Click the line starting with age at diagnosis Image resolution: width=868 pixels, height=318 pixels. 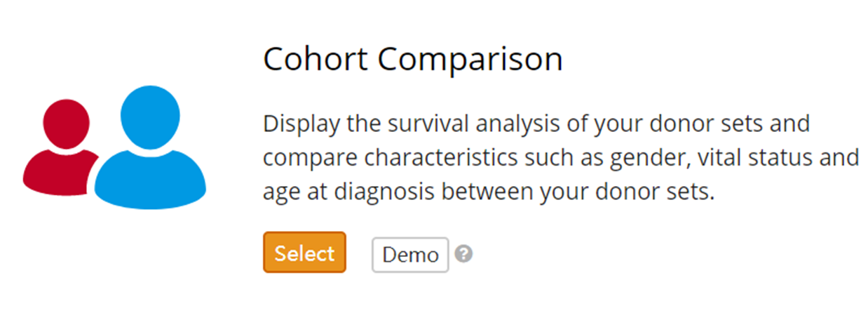click(489, 191)
